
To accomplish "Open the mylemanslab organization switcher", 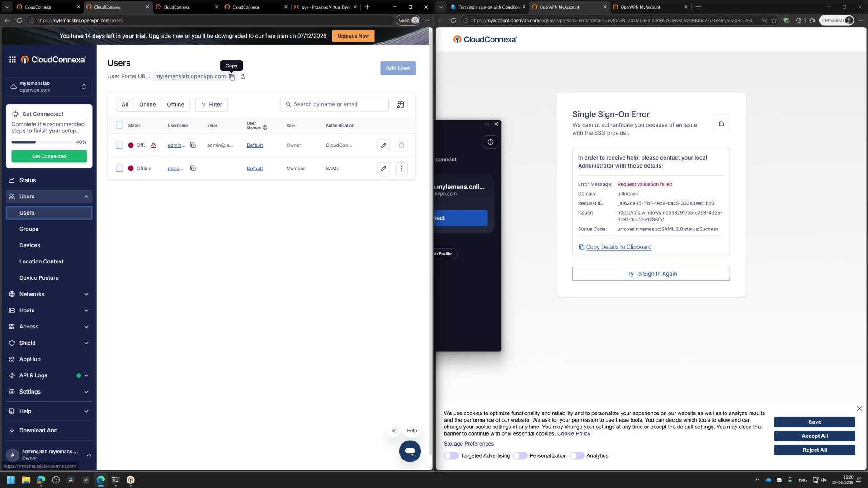I will 49,87.
